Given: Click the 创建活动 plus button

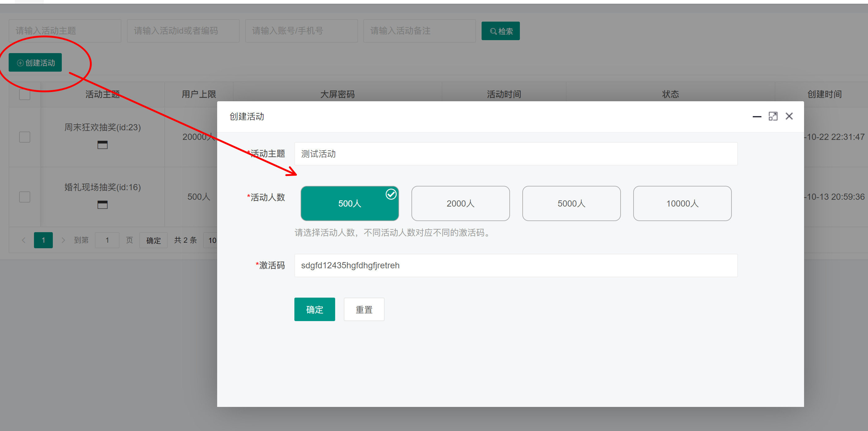Looking at the screenshot, I should coord(35,63).
